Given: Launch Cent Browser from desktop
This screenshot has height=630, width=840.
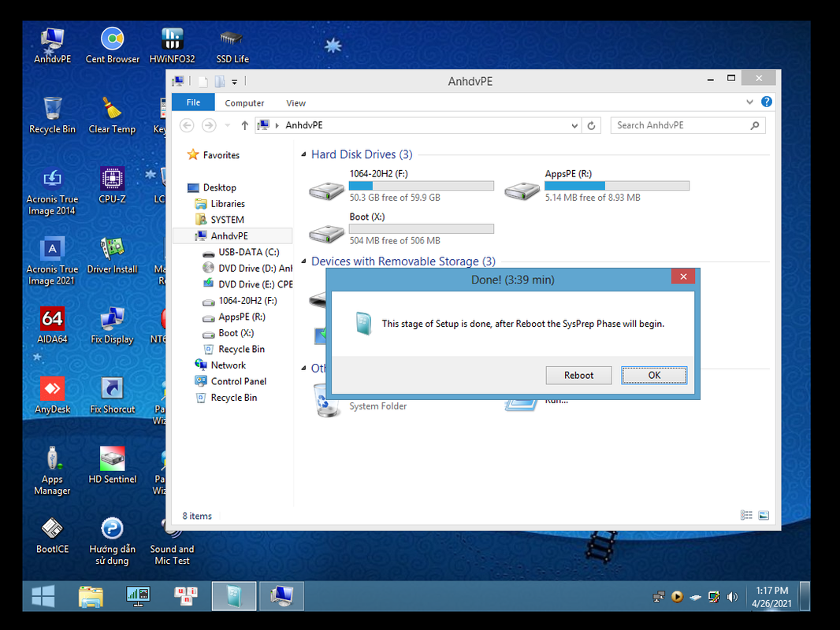Looking at the screenshot, I should tap(113, 46).
